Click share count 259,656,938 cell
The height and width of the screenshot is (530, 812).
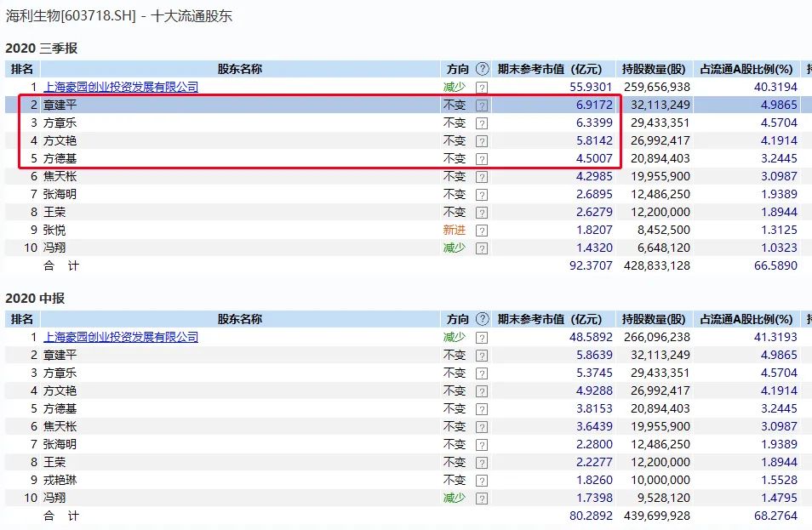tap(656, 87)
